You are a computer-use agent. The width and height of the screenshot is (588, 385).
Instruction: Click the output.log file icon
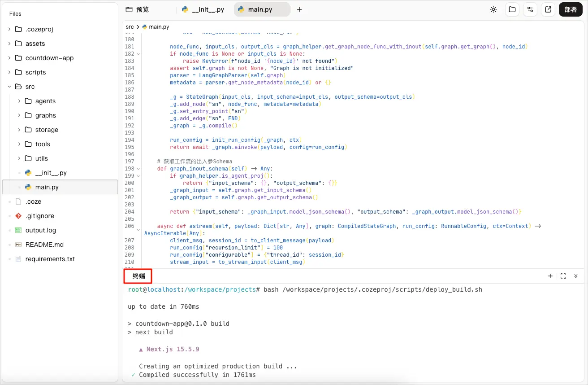coord(18,230)
